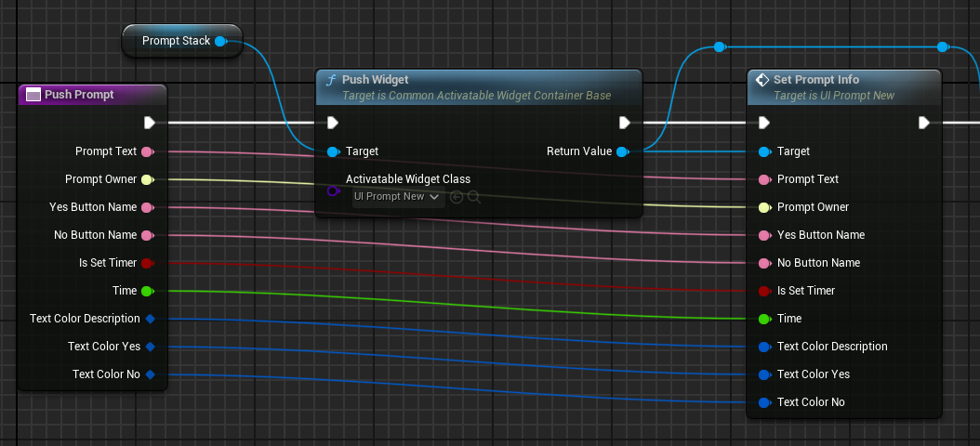Select the Push Widget function node title
The image size is (980, 446).
coord(375,79)
